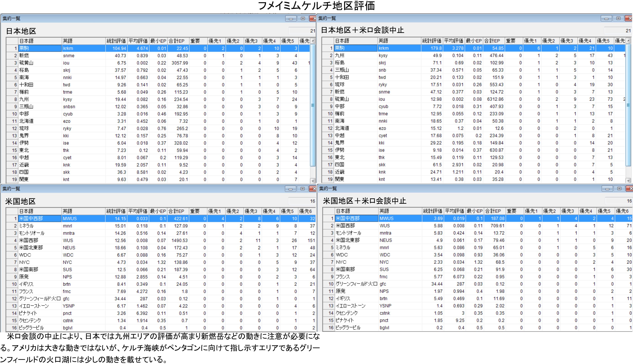Viewport: 633px width, 364px height.
Task: Click the vertical scrollbar thumb of the 日本地区 table
Action: (x=313, y=105)
